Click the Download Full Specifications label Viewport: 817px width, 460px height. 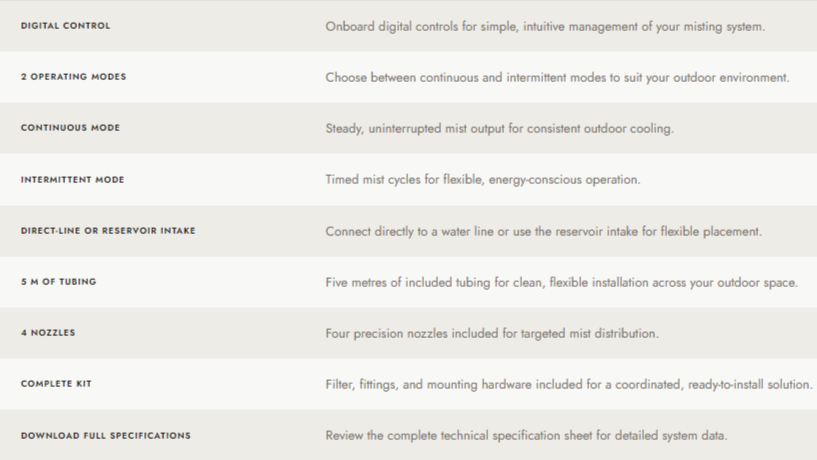click(x=106, y=436)
